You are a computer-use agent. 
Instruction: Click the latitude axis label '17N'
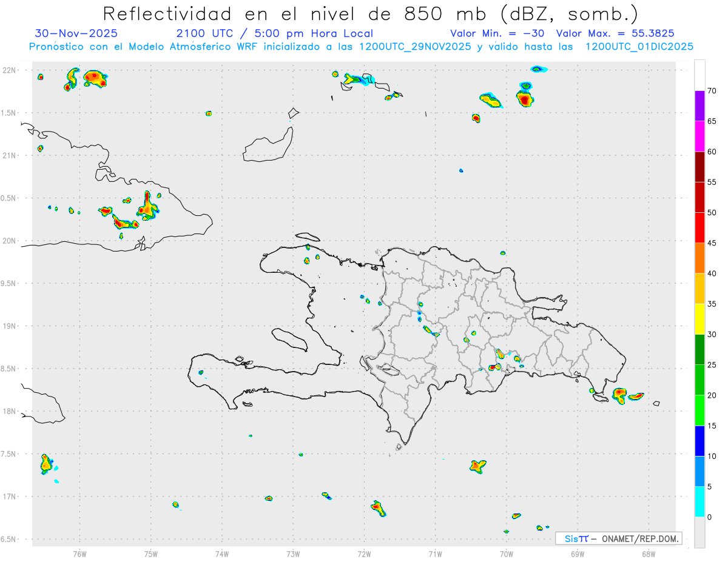[x=10, y=497]
